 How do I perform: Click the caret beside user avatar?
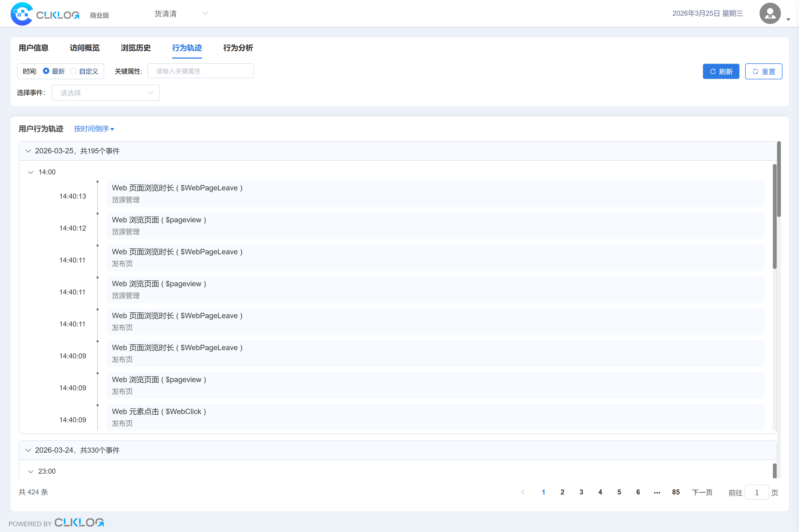pos(788,19)
